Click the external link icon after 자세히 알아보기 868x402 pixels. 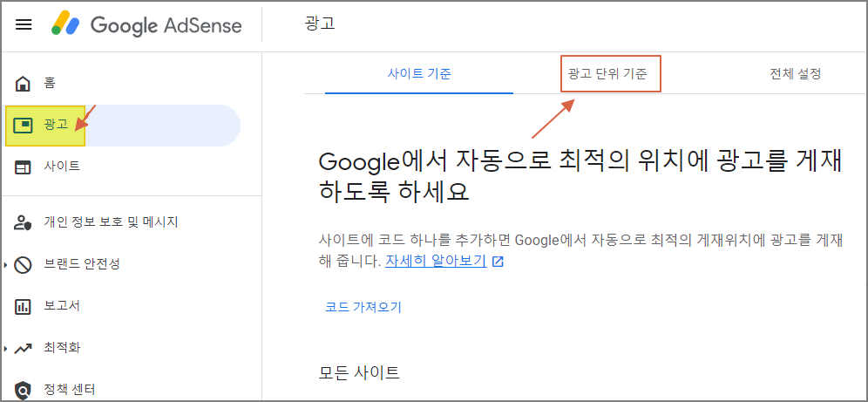click(498, 262)
